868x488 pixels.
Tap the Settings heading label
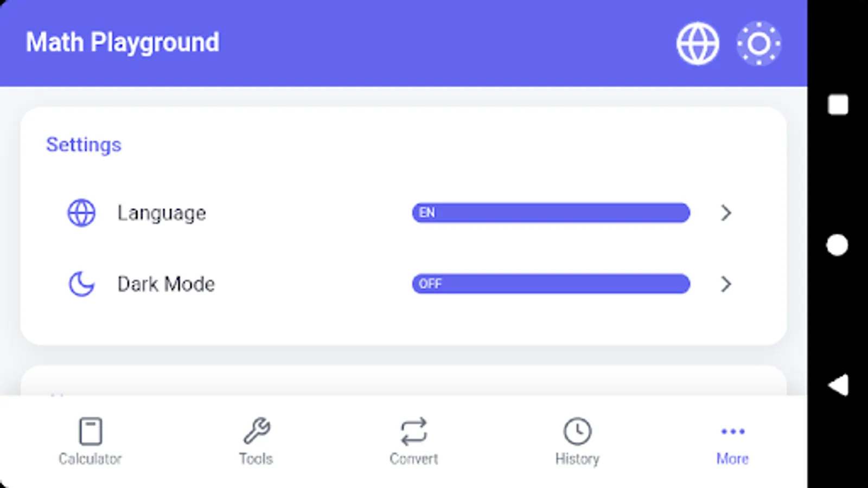point(84,144)
